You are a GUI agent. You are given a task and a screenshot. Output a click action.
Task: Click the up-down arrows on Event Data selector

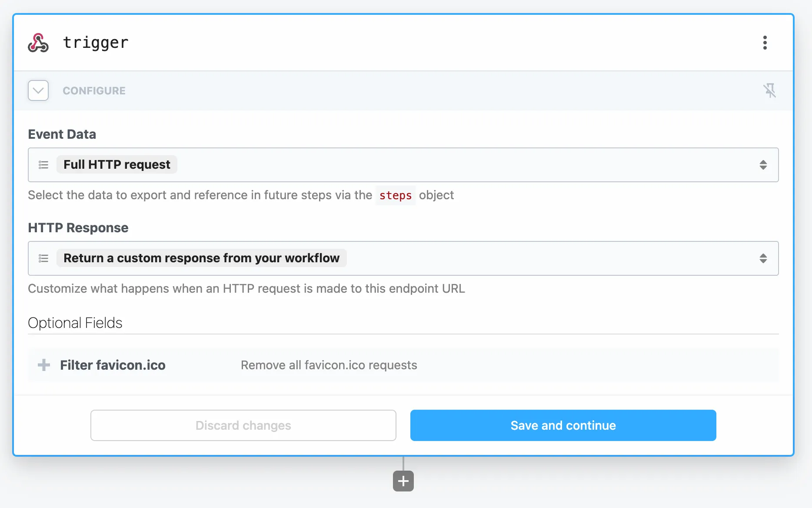[763, 165]
